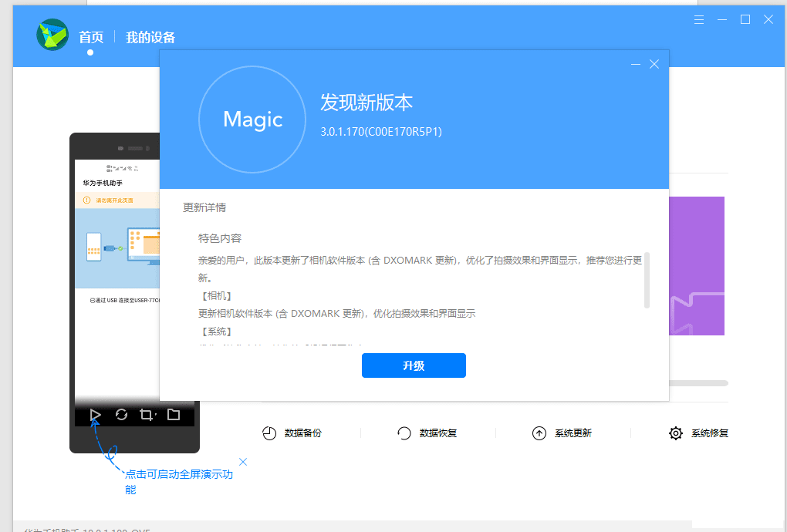Viewport: 787px width, 532px height.
Task: Dismiss the 点击可启动全屏演示功能 tip
Action: pos(243,462)
